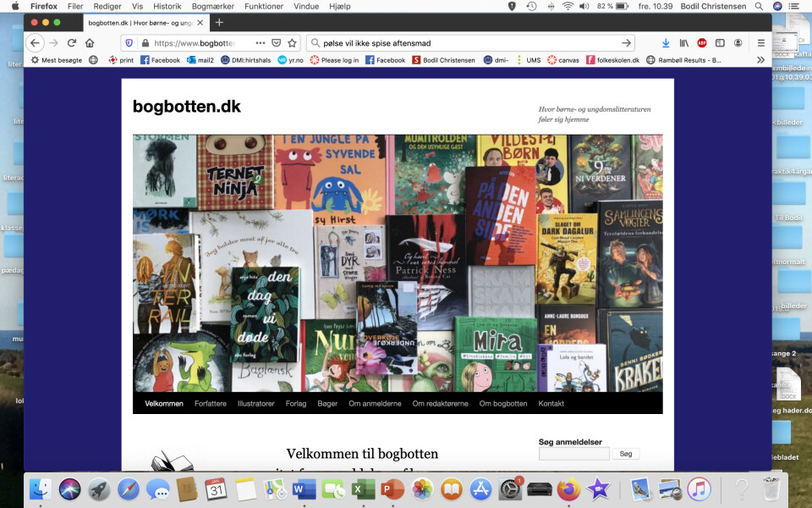Screen dimensions: 812x508
Task: Open the Firefox downloads panel
Action: tap(666, 43)
